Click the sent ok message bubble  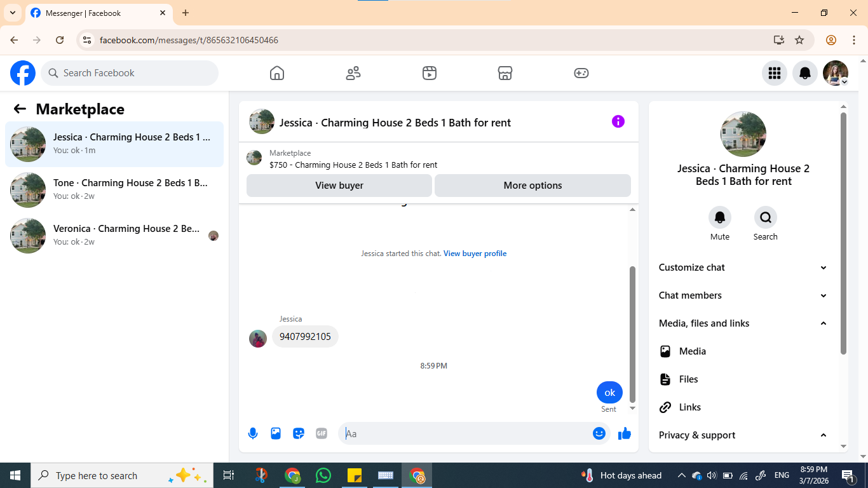tap(609, 393)
